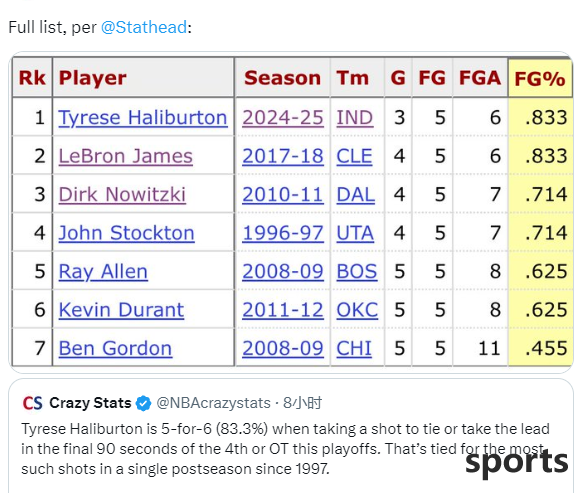Open the Ben Gordon player link
Image resolution: width=583 pixels, height=493 pixels.
pyautogui.click(x=115, y=349)
